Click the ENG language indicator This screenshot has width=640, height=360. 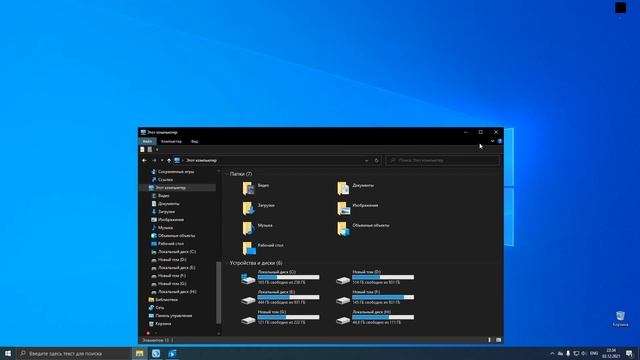tap(594, 353)
